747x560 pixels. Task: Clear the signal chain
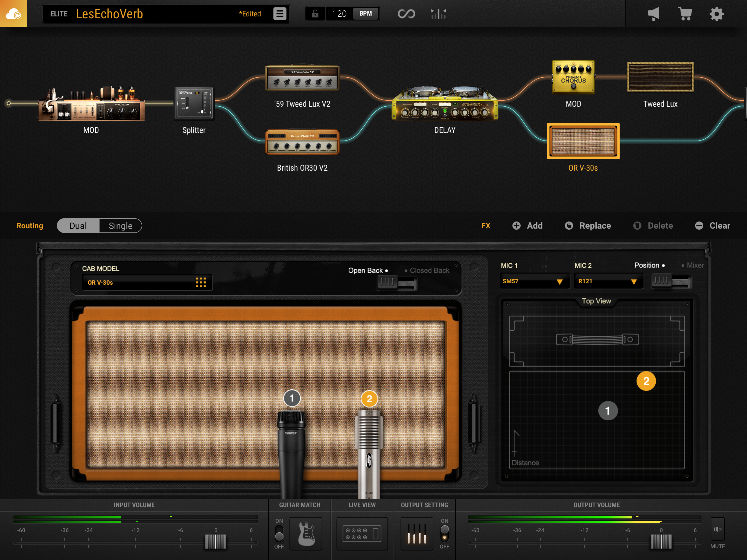[x=712, y=226]
